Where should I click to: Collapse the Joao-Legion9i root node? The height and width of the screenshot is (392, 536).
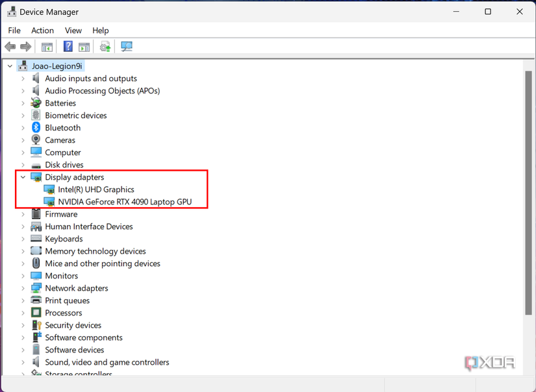click(10, 66)
